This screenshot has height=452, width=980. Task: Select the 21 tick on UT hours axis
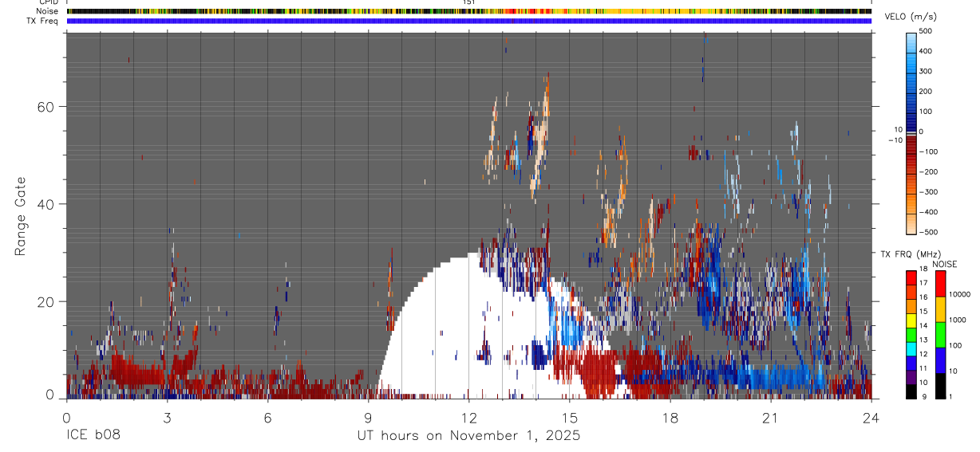point(770,417)
